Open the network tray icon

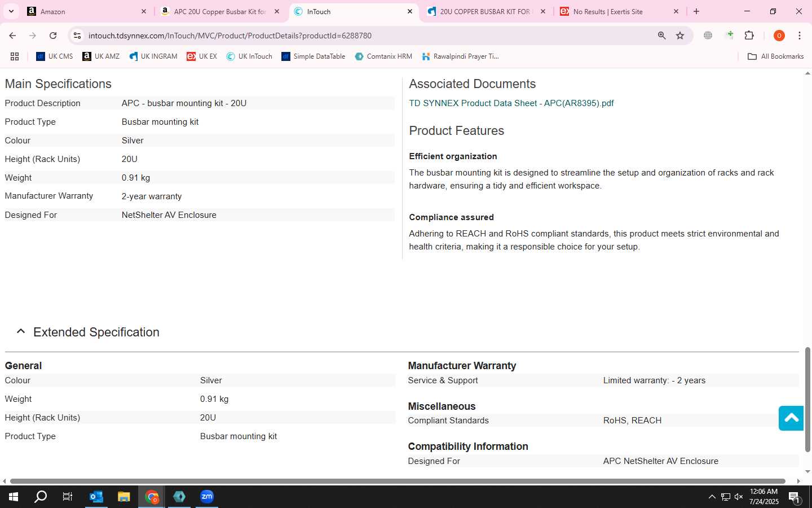pos(726,497)
